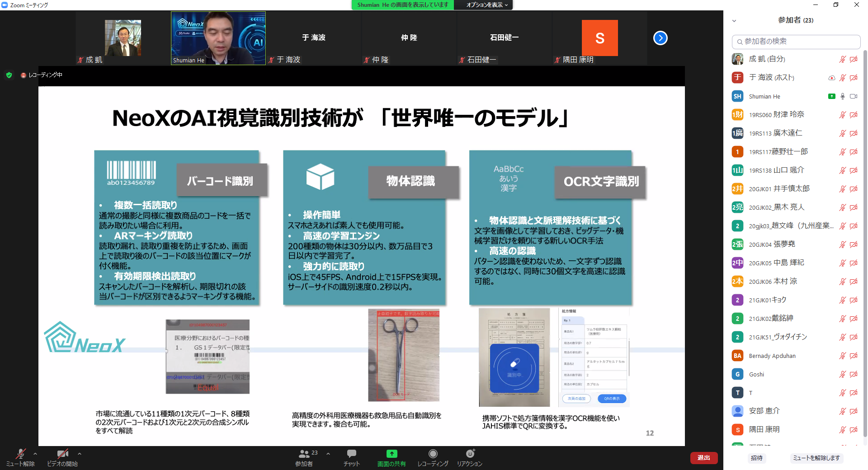This screenshot has width=868, height=470.
Task: Click Shumian He video thumbnail
Action: pos(218,38)
